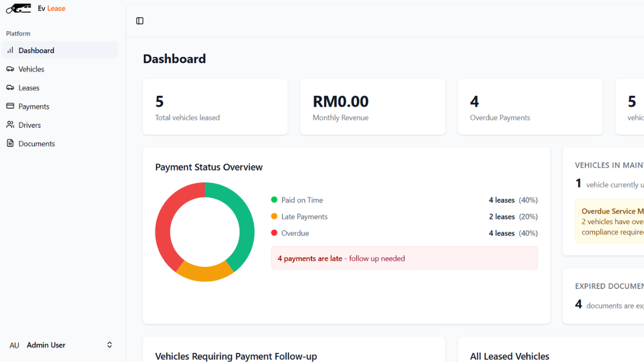Click the 'RM0.00' revenue value
Viewport: 644px width, 362px height.
pyautogui.click(x=341, y=101)
